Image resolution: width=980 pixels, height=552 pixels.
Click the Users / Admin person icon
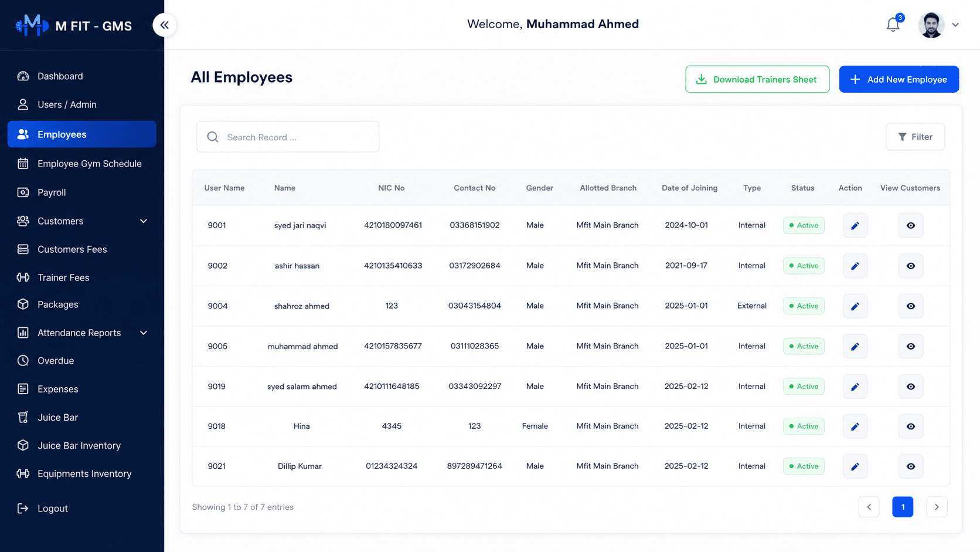click(x=23, y=104)
